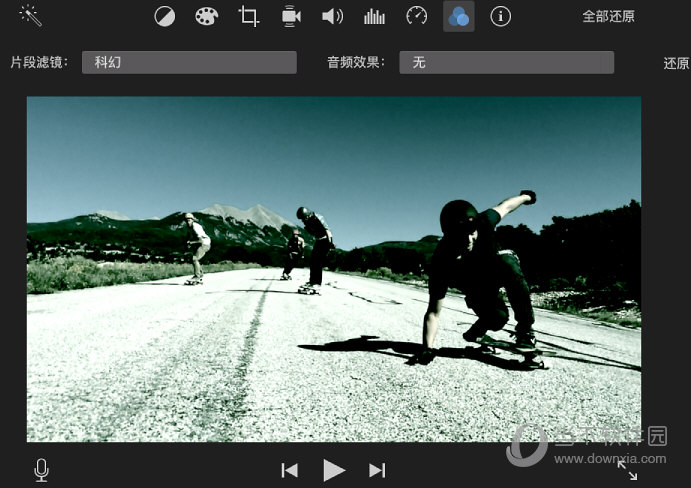Viewport: 691px width, 488px height.
Task: Open the volume speaker controls
Action: click(332, 16)
